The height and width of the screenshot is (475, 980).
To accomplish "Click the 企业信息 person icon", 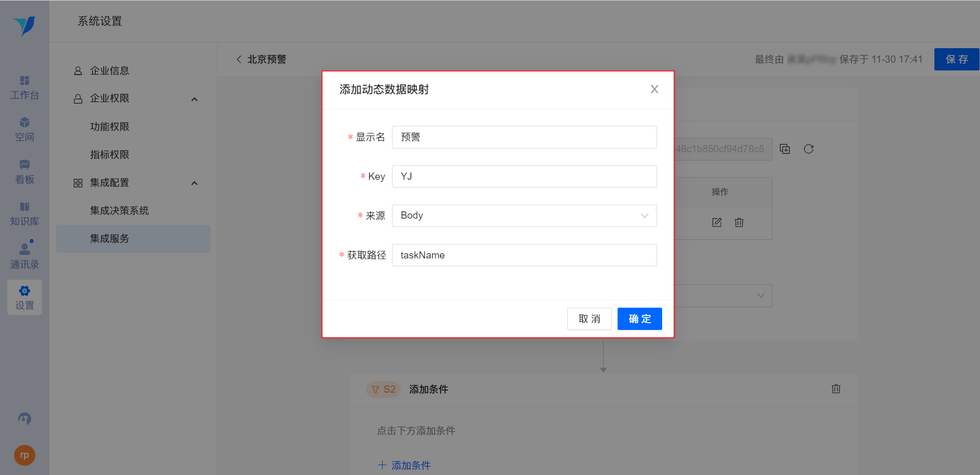I will (78, 71).
